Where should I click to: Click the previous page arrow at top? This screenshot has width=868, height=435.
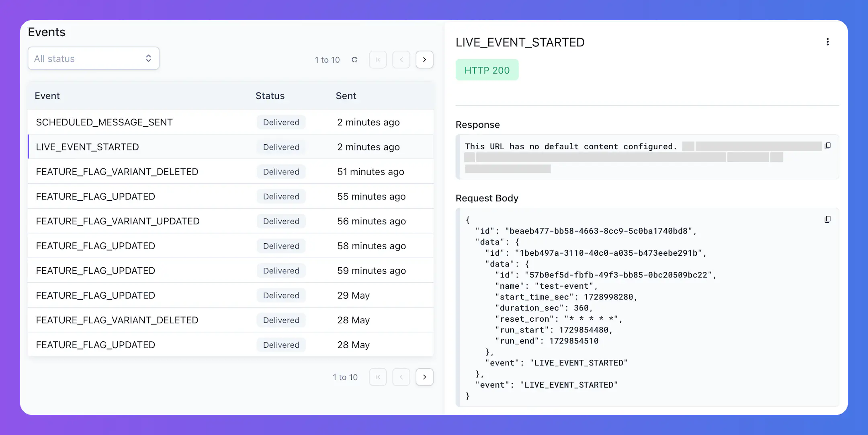401,59
